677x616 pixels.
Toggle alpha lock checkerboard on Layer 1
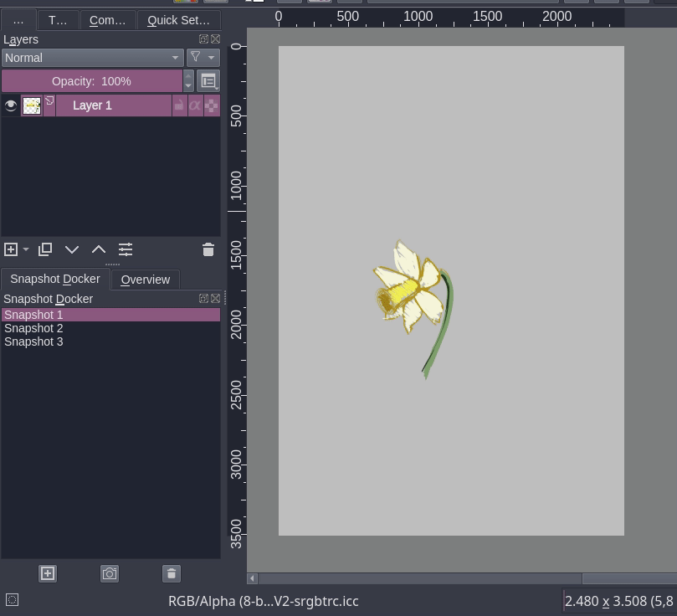point(212,105)
